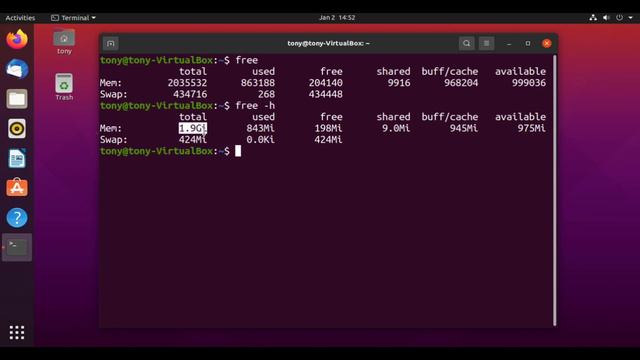Screen dimensions: 640x360
Task: Open the power icon in top bar
Action: [x=619, y=18]
